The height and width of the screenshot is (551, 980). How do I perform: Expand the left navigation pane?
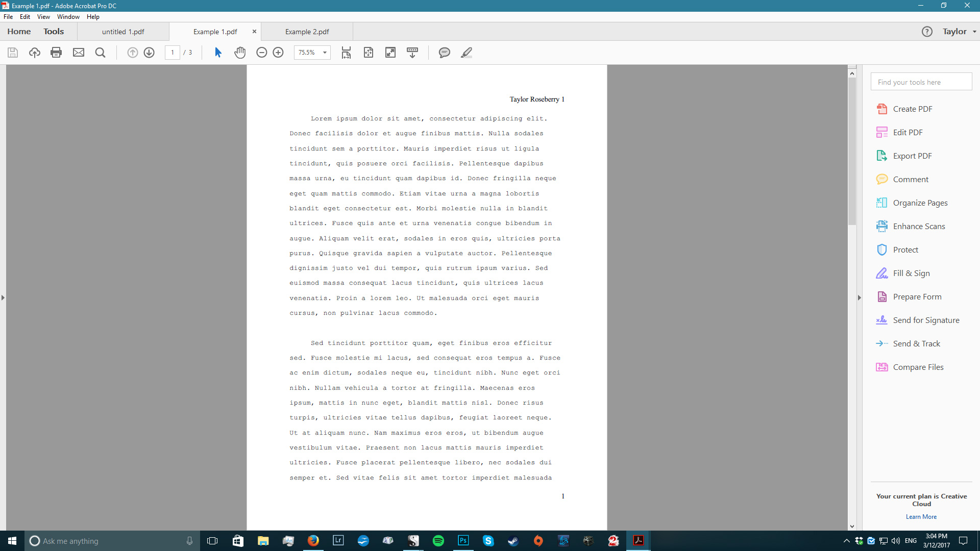pos(3,297)
